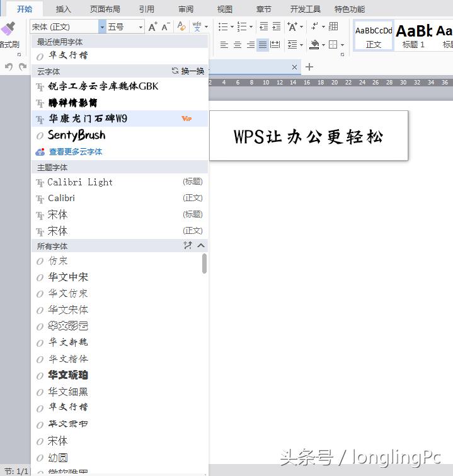Screen dimensions: 453x476
Task: Select 华康龙门石碑W9 cloud font
Action: (x=120, y=119)
